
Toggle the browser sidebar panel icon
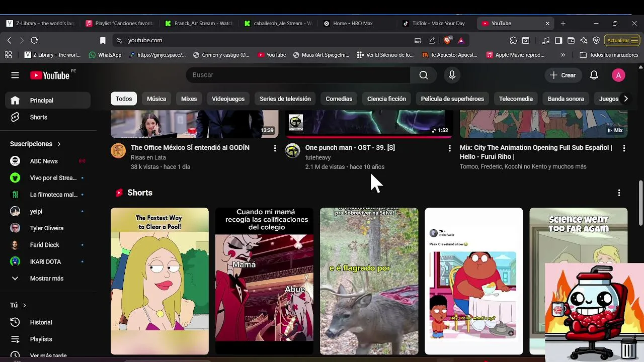[558, 40]
